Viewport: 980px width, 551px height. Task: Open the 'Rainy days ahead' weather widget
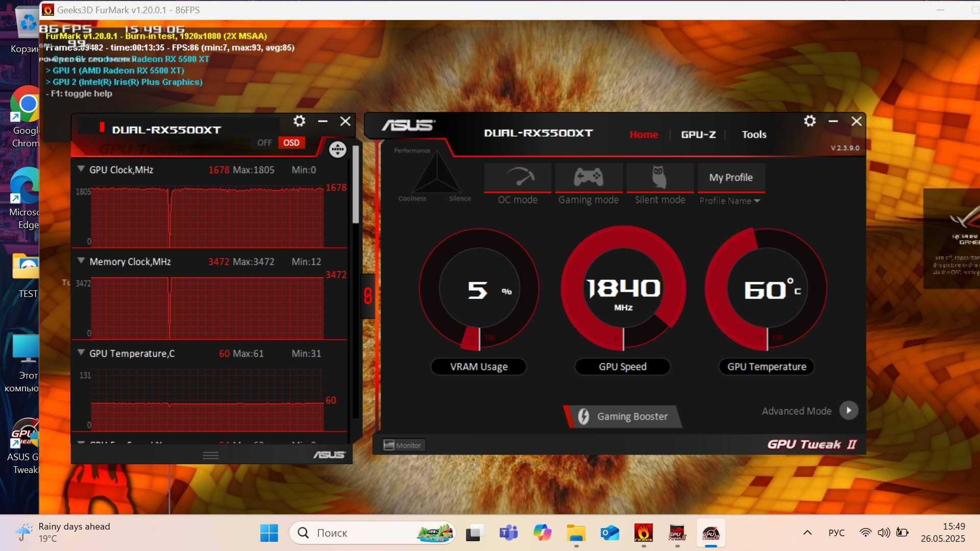62,532
